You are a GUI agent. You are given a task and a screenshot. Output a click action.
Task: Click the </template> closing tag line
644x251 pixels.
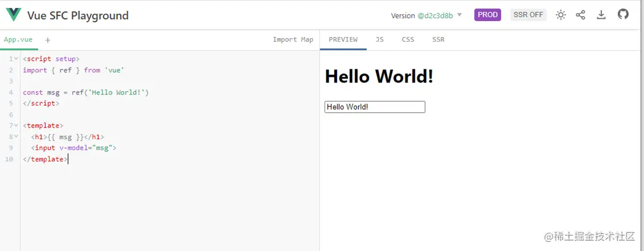click(45, 159)
